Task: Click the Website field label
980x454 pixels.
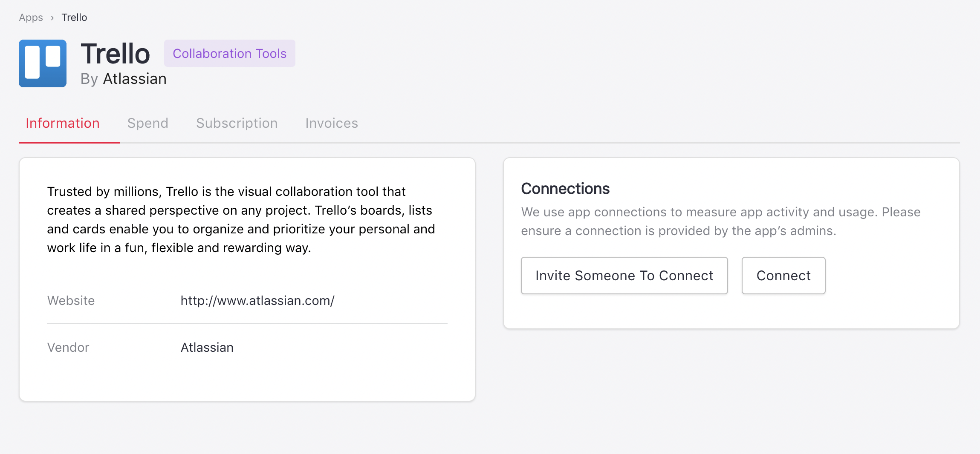Action: coord(71,301)
